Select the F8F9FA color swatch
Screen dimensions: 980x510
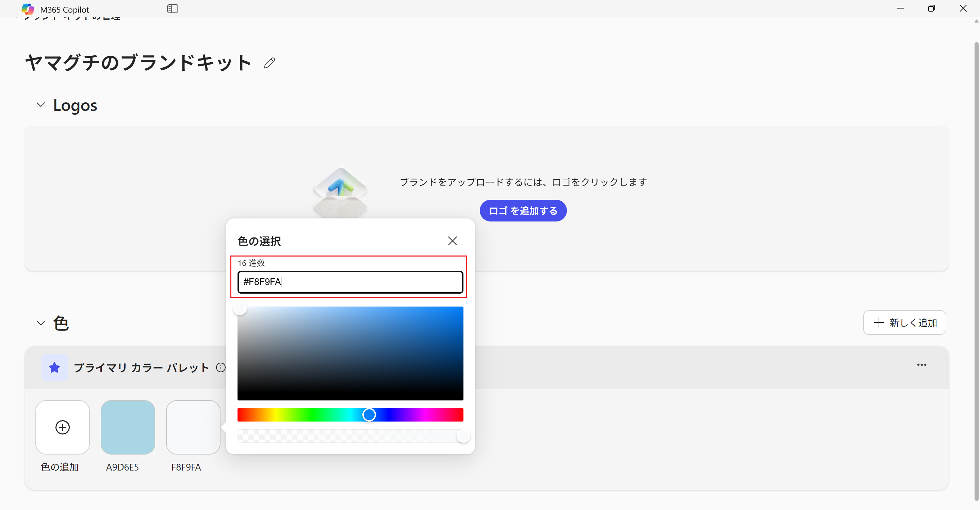tap(193, 427)
